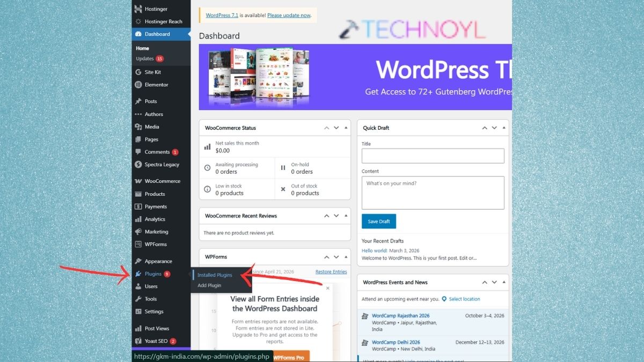Open WordCamp Delhi 2026 event
This screenshot has width=644, height=362.
396,342
